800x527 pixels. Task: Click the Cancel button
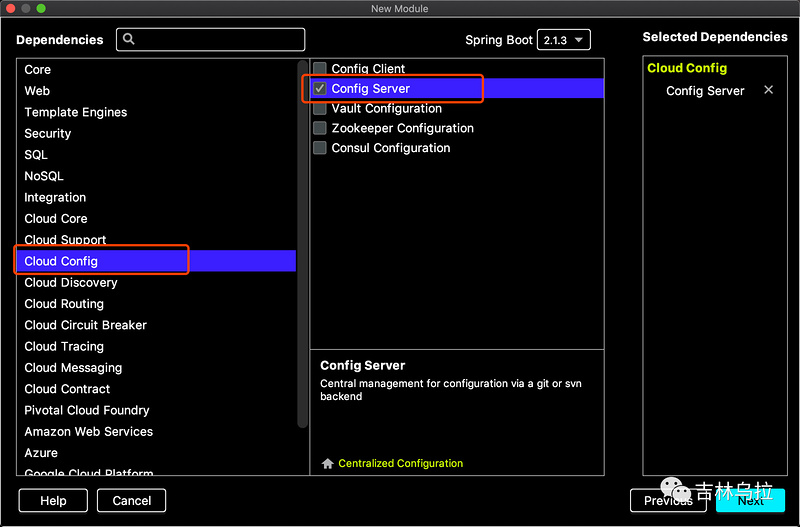[x=132, y=500]
